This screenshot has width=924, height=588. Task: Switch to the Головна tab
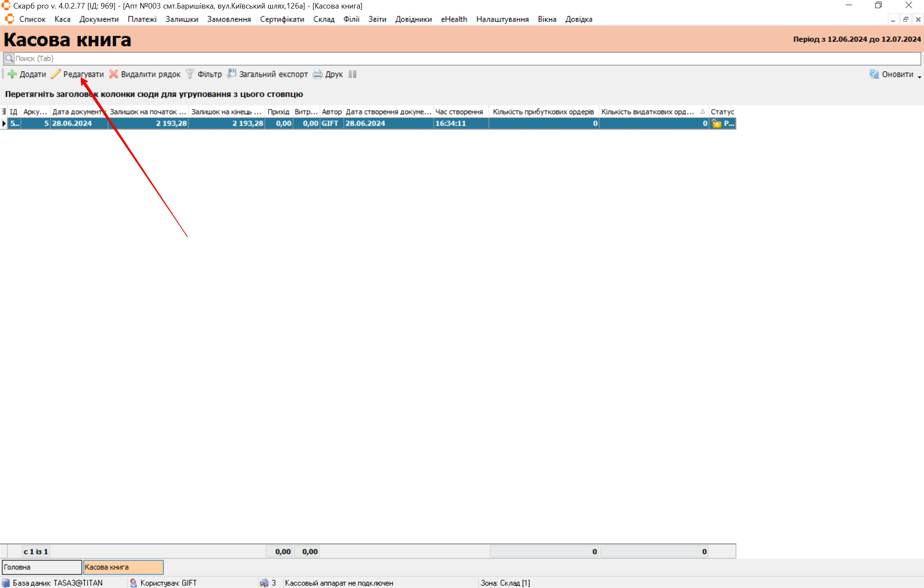tap(42, 567)
